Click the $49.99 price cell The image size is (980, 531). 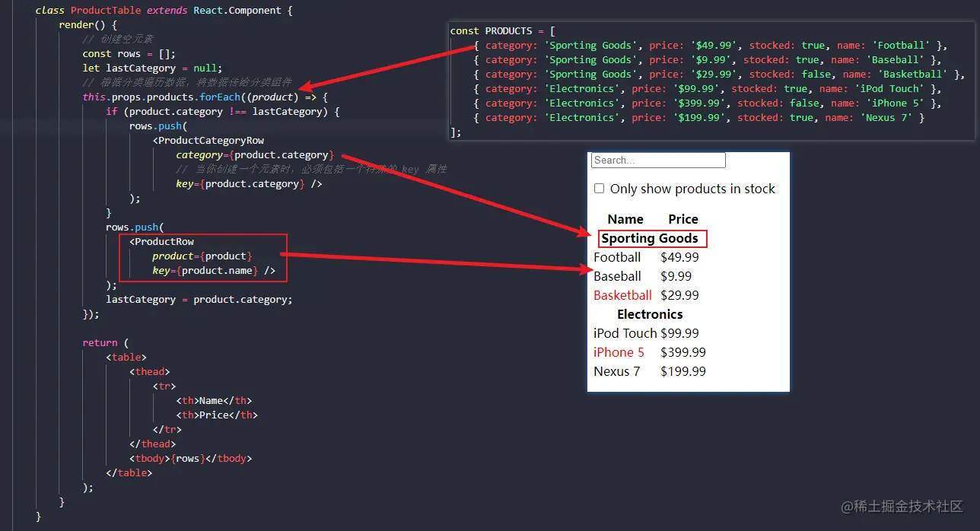(x=679, y=257)
